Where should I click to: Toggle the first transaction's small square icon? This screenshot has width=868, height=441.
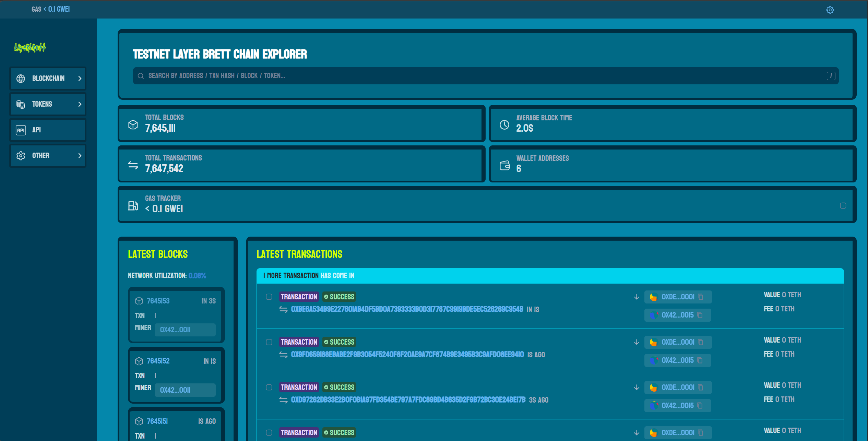269,297
